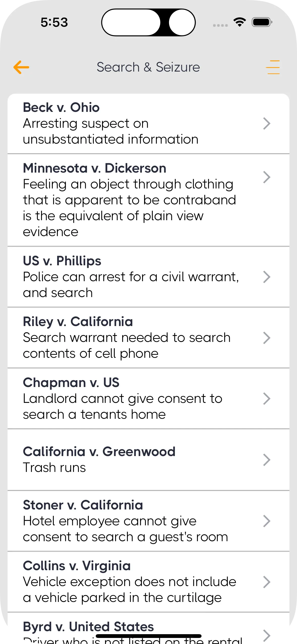Tap chevron beside California v. Greenwood

tap(267, 460)
